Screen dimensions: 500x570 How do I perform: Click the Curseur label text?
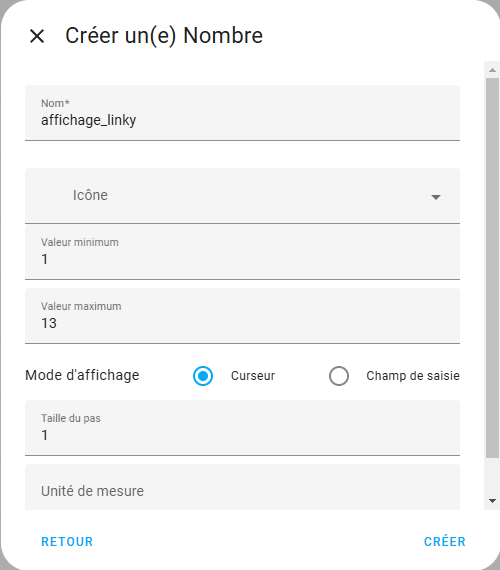tap(253, 376)
